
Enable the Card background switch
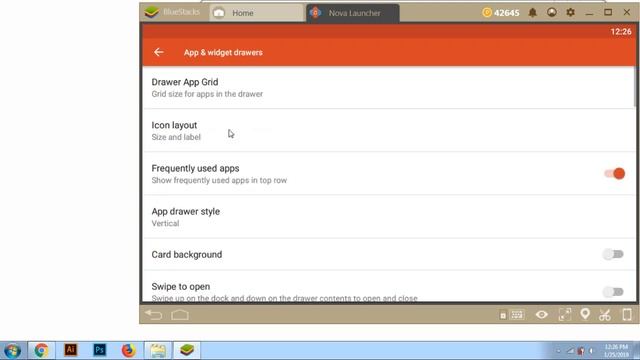(x=613, y=254)
